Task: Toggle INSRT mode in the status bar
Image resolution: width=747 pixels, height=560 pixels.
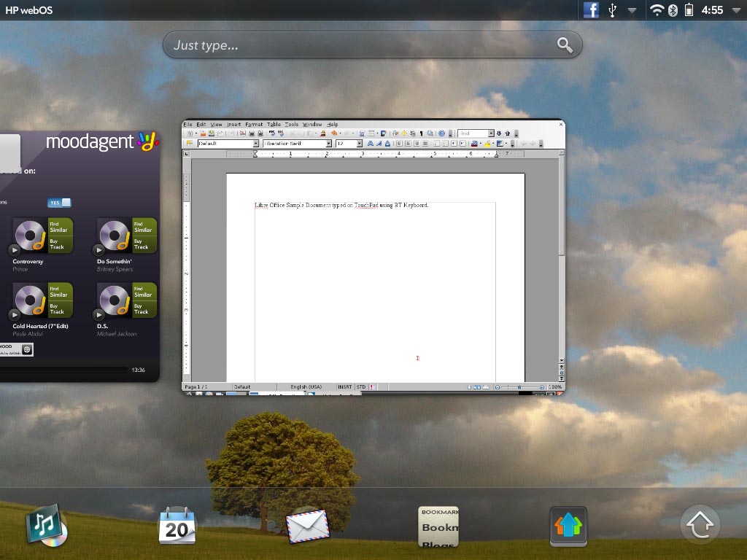Action: [x=344, y=387]
